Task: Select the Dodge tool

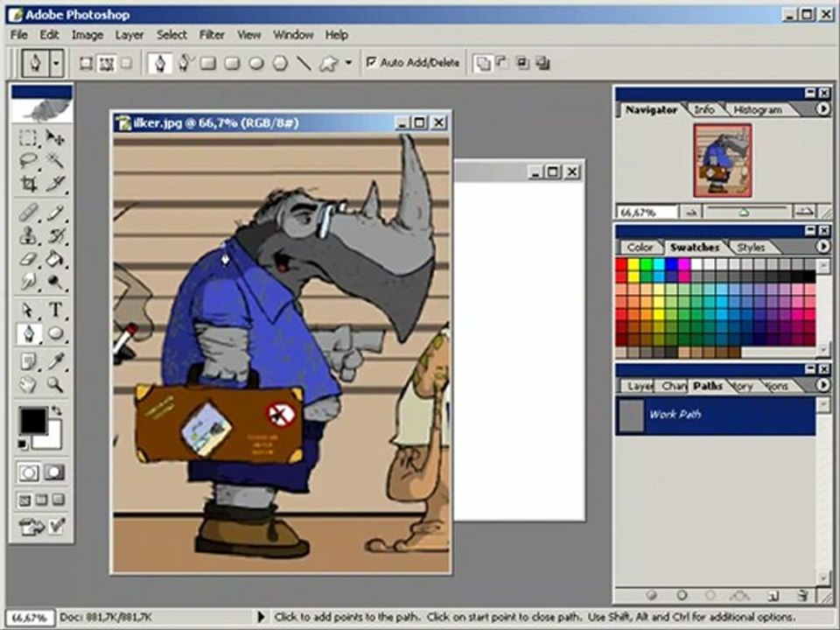Action: (x=54, y=281)
